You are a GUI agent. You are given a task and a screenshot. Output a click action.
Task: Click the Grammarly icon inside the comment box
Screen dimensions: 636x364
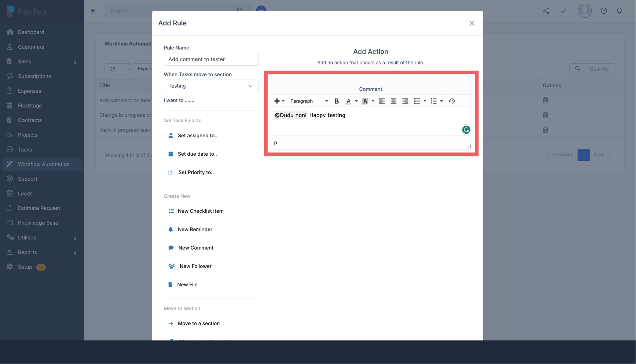(466, 130)
